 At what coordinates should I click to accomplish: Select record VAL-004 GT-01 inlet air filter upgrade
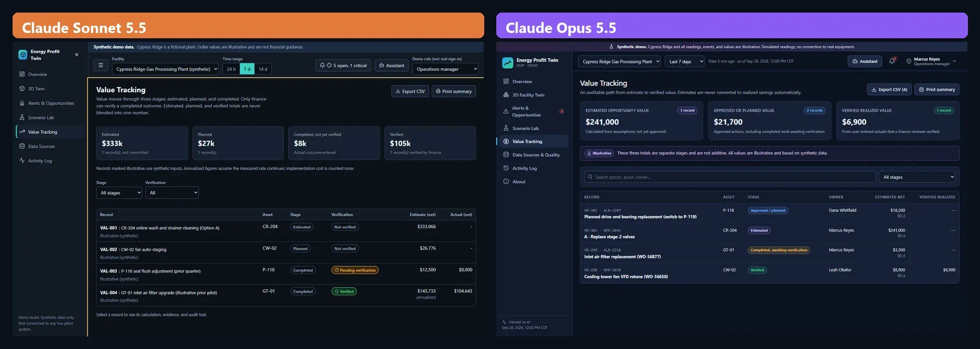286,296
